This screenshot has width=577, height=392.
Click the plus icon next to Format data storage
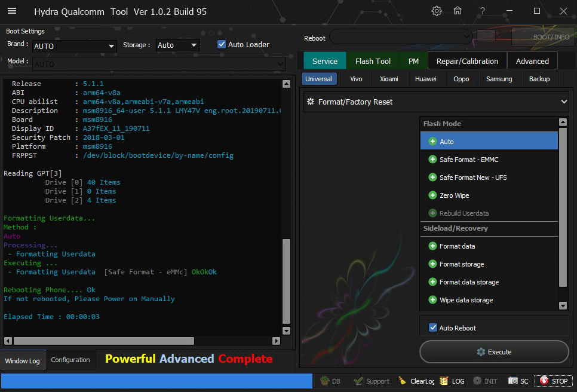432,282
